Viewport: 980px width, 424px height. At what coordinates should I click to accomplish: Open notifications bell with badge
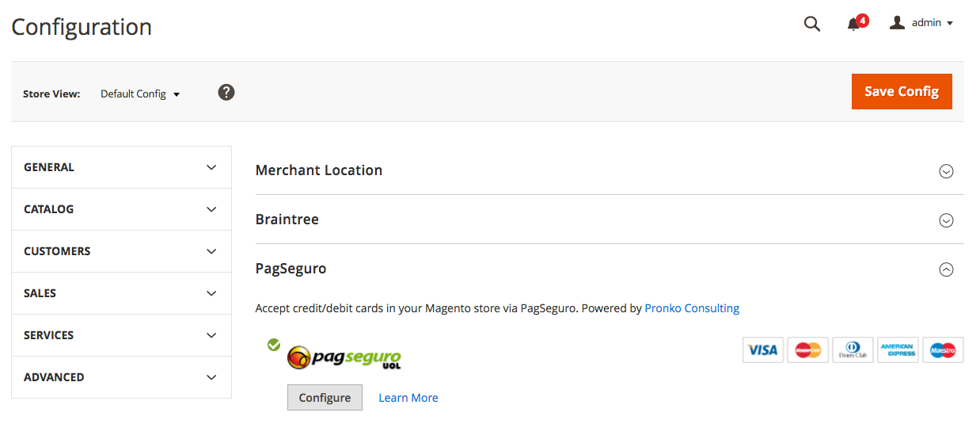tap(857, 23)
